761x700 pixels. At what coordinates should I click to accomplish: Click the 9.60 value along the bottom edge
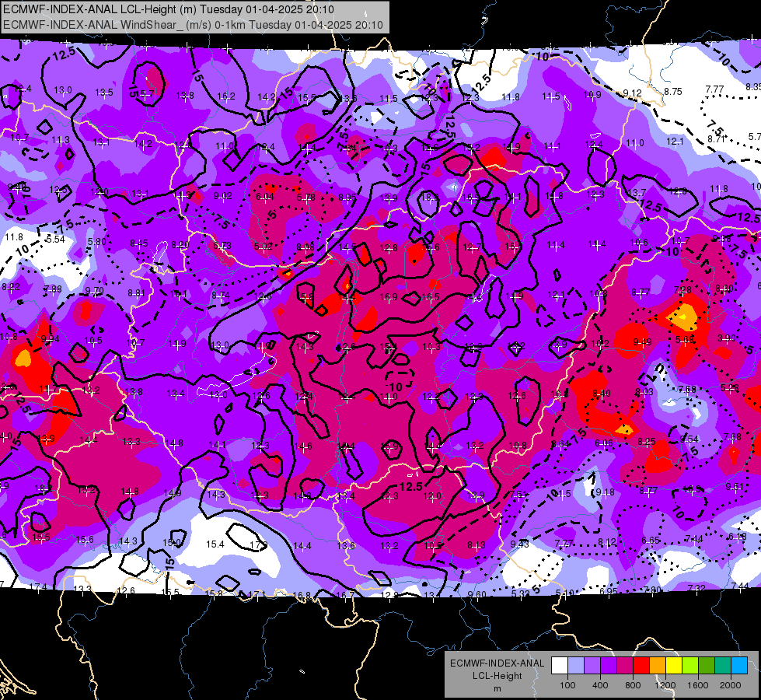476,594
